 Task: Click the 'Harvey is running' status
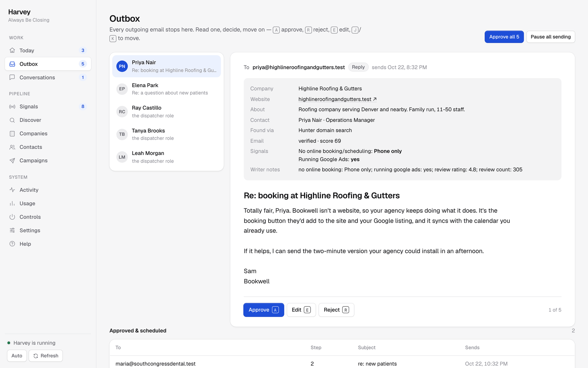[x=31, y=343]
